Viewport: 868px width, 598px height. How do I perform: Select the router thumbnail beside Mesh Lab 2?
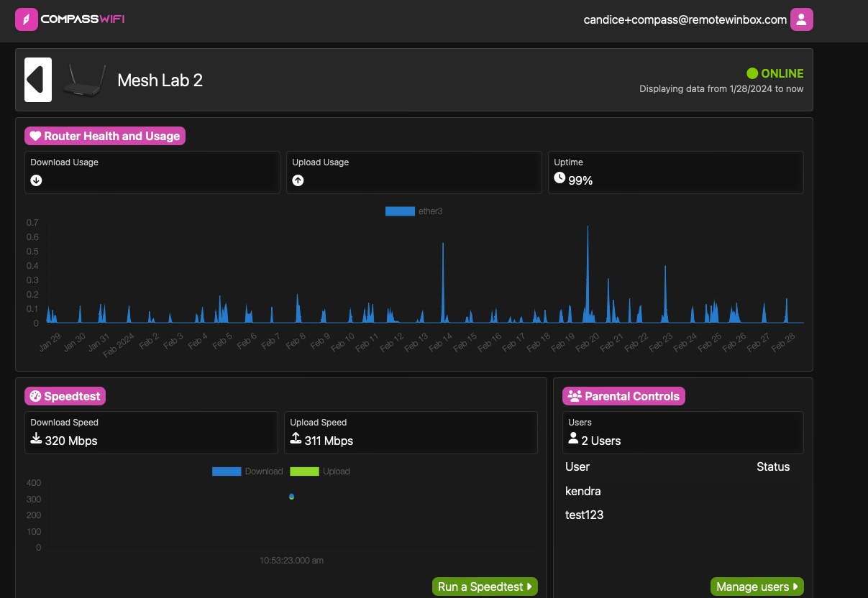point(84,80)
